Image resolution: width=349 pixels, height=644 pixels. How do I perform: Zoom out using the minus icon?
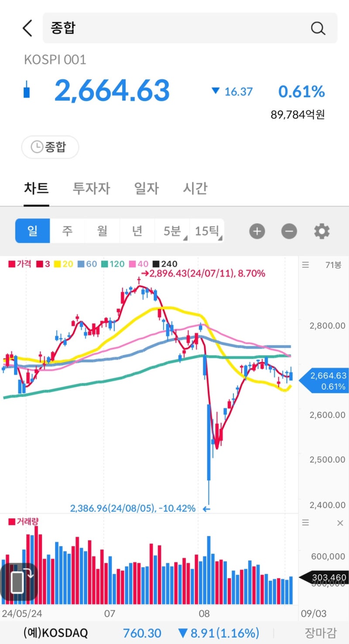[x=289, y=231]
